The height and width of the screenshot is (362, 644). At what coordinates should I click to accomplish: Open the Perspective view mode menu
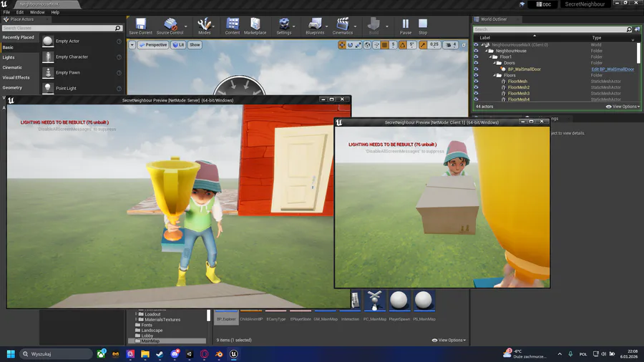(153, 45)
